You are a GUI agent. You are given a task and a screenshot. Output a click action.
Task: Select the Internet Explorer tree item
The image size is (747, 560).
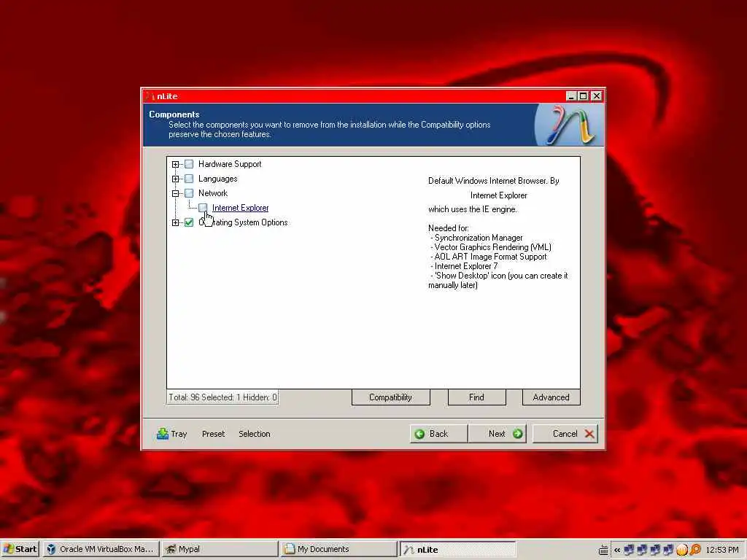240,208
